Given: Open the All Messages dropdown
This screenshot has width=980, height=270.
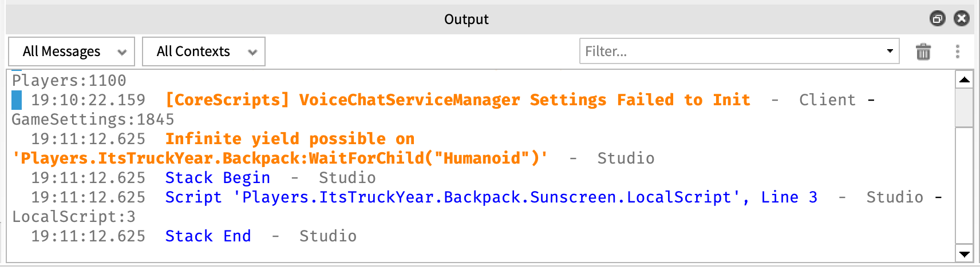Looking at the screenshot, I should [x=72, y=51].
